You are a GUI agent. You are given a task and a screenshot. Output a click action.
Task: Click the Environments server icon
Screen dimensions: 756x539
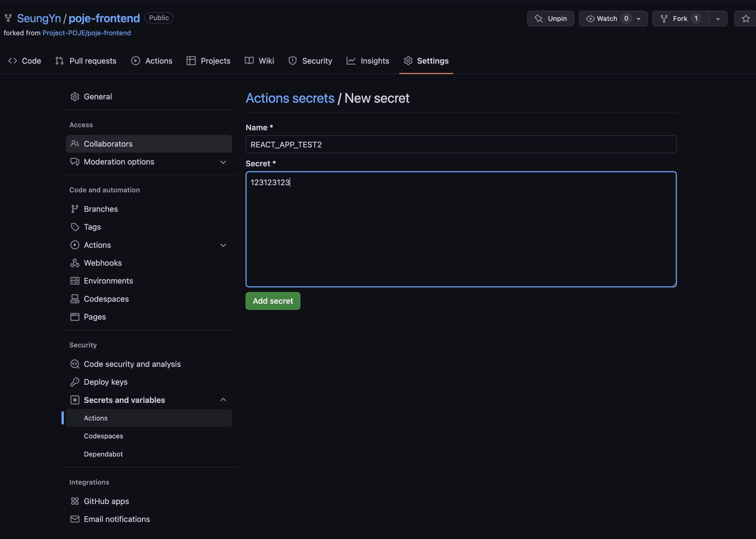point(75,281)
